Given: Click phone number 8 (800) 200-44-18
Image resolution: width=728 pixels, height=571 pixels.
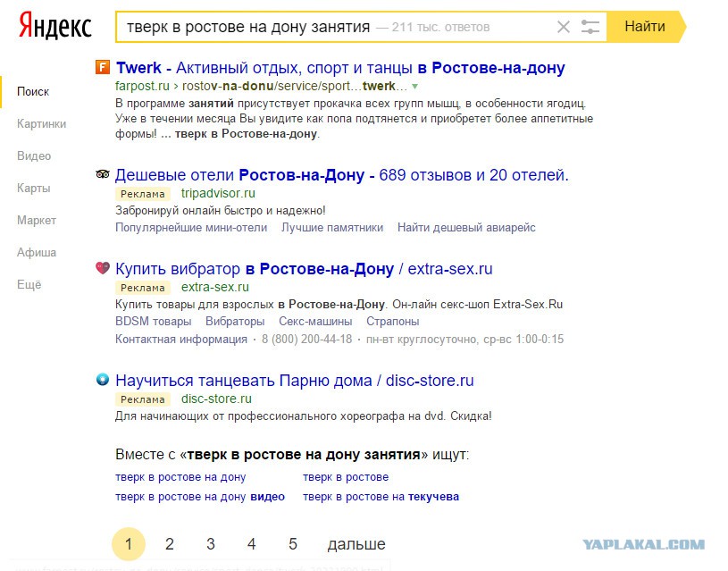Looking at the screenshot, I should (x=307, y=340).
